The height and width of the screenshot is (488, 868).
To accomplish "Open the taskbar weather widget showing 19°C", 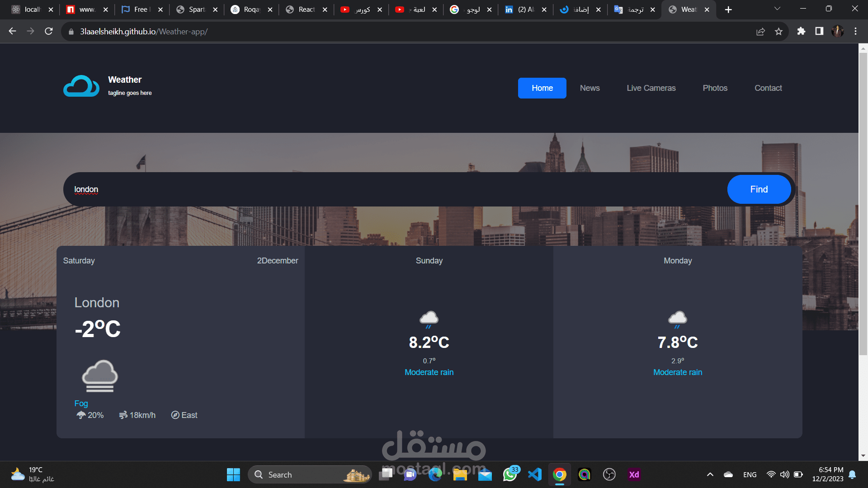I will point(33,474).
